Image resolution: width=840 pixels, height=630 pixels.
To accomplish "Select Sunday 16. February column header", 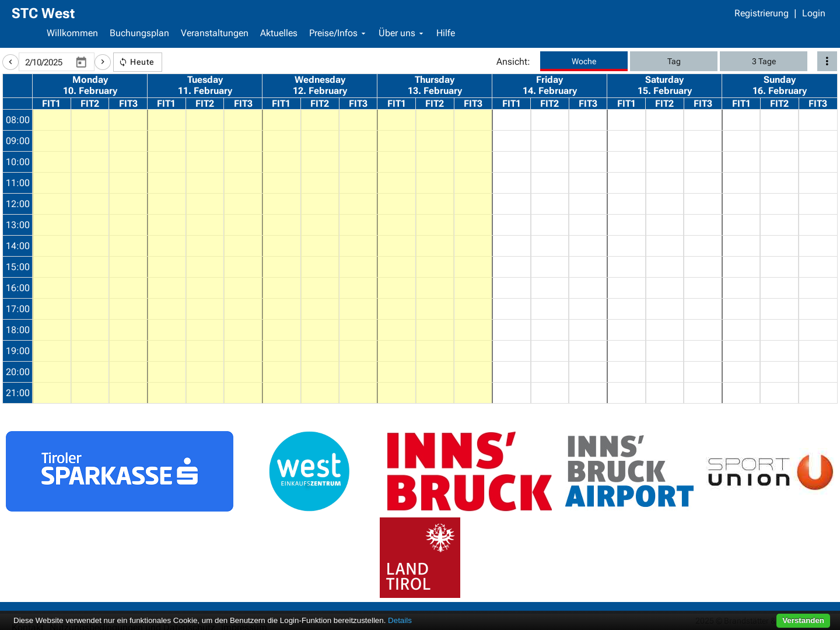I will point(779,85).
